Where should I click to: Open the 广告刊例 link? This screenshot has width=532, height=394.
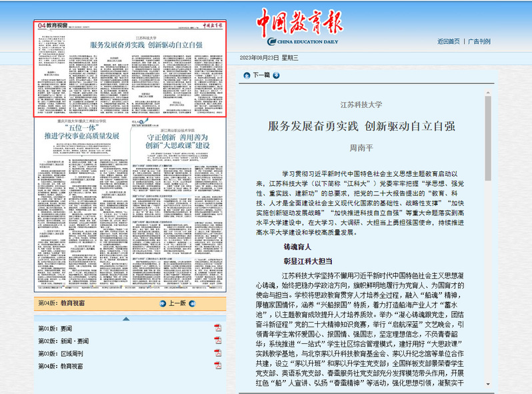479,41
